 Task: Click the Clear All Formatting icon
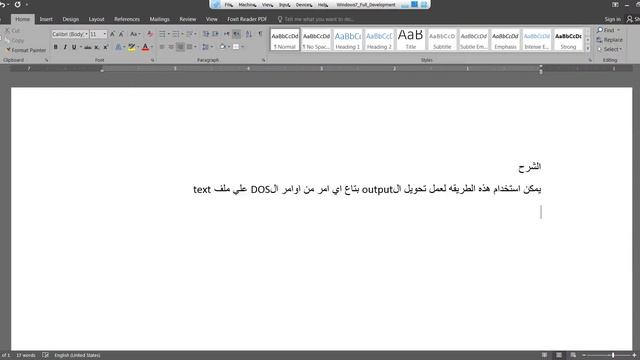(x=150, y=34)
